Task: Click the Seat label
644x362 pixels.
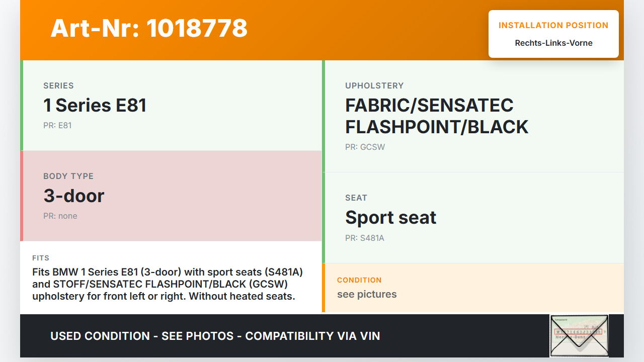Action: pos(356,198)
